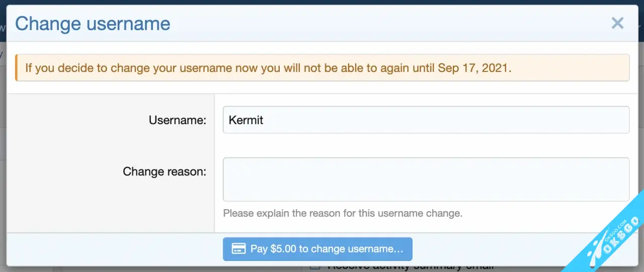
Task: Click the 'Change reason:' field label
Action: pyautogui.click(x=164, y=172)
